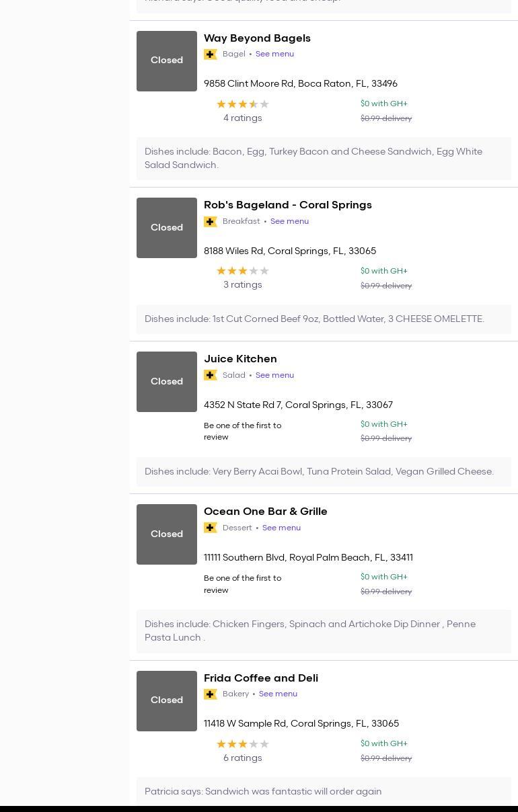The height and width of the screenshot is (812, 518).
Task: Click the GH+ badge icon under Ocean One Bar & Grille
Action: (x=211, y=528)
